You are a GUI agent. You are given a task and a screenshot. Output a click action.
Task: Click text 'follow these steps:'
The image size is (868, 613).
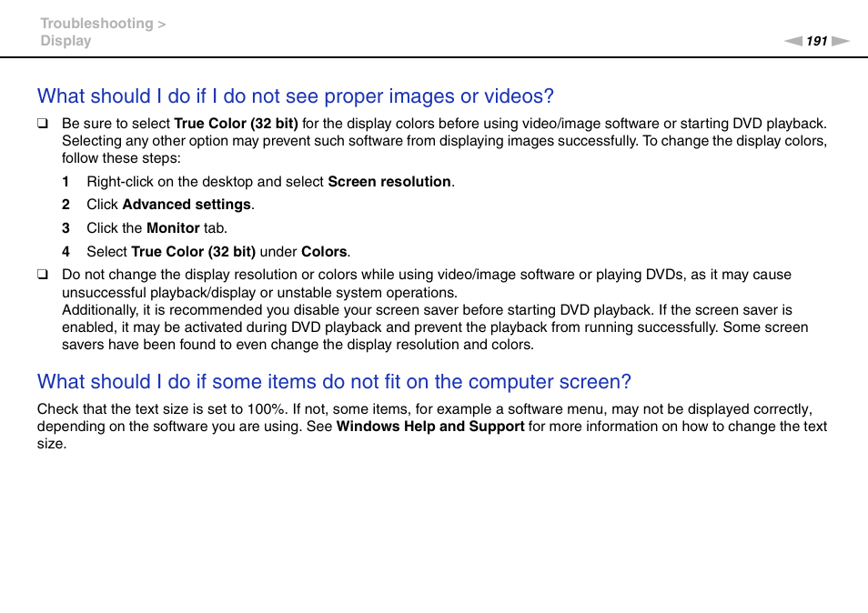121,158
